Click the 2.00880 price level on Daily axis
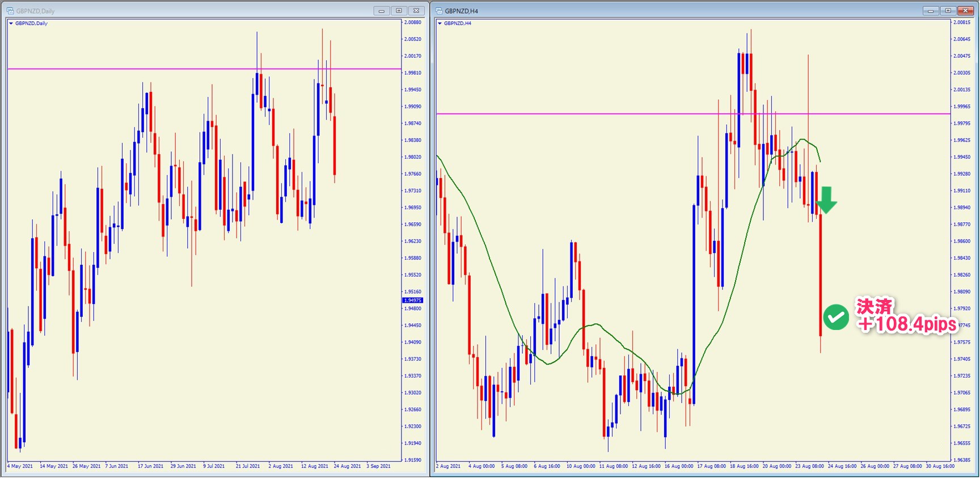Viewport: 980px width, 478px height. (413, 23)
